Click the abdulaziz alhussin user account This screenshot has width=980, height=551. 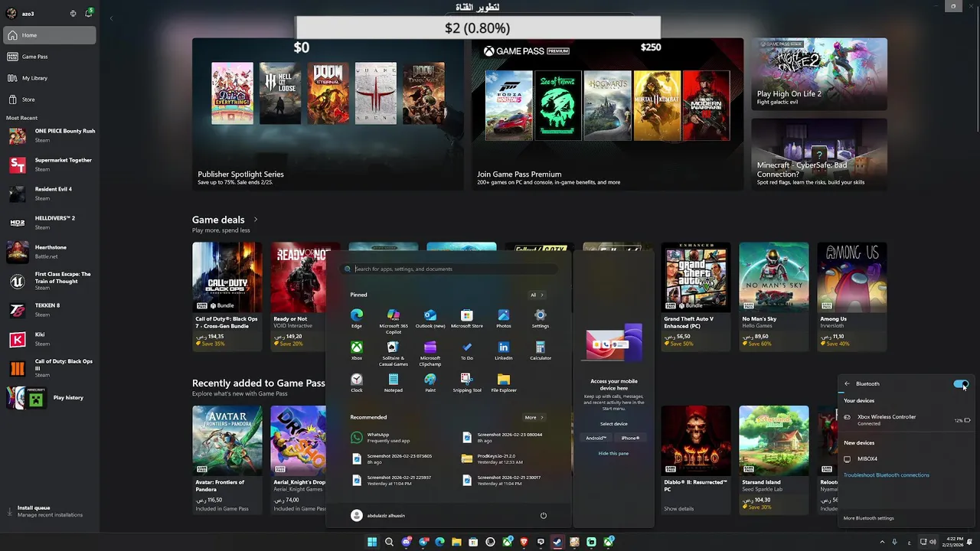pyautogui.click(x=378, y=515)
